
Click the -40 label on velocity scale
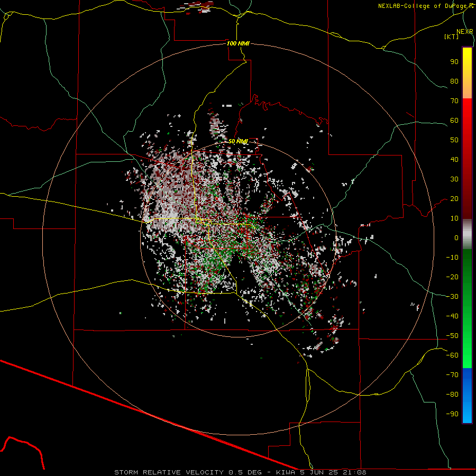point(452,316)
